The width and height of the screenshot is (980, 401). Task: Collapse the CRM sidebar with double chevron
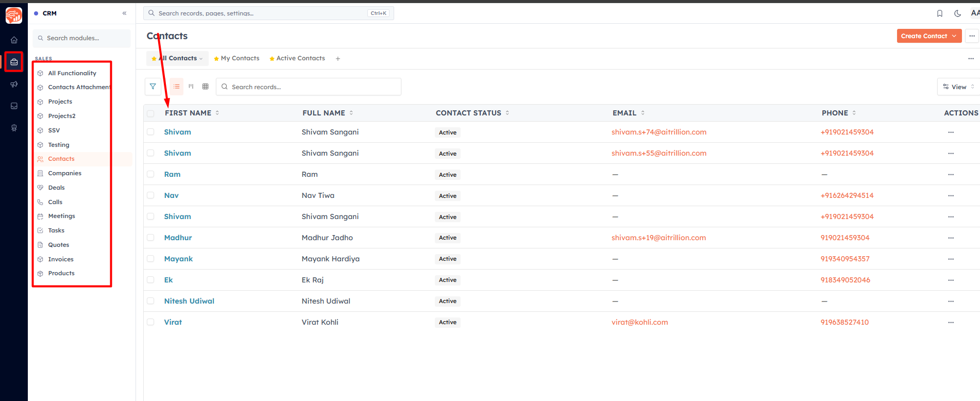point(124,13)
